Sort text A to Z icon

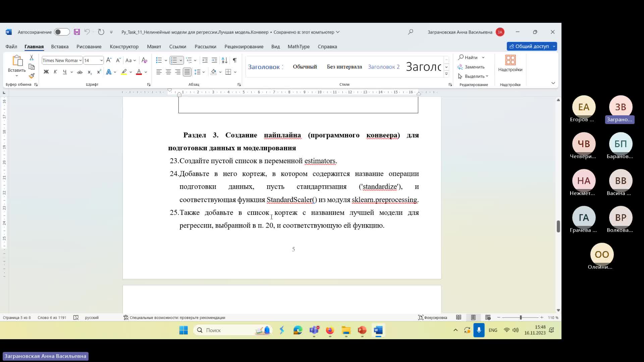click(224, 60)
